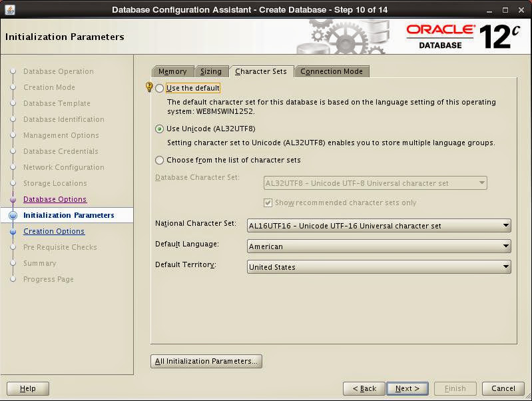Expand the Default Language dropdown
The height and width of the screenshot is (401, 532).
coord(379,246)
